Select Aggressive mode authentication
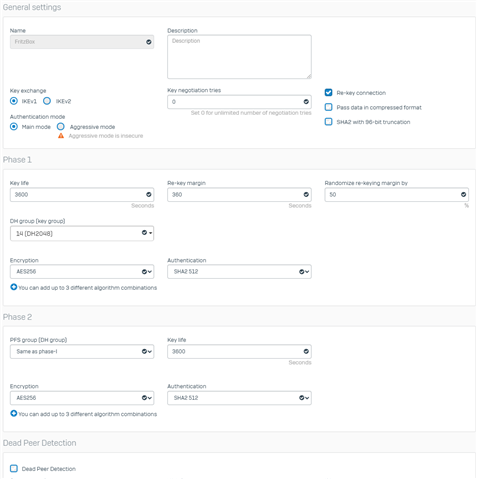The image size is (477, 479). point(61,127)
